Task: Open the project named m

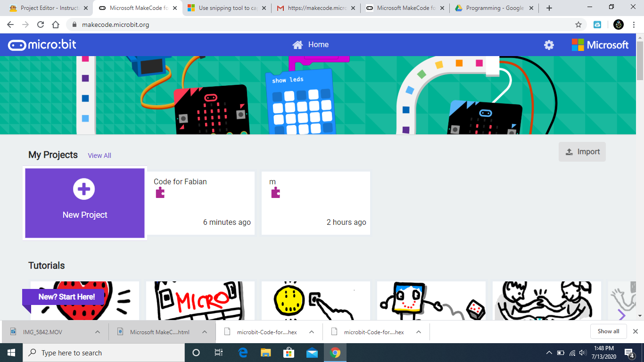Action: [316, 203]
